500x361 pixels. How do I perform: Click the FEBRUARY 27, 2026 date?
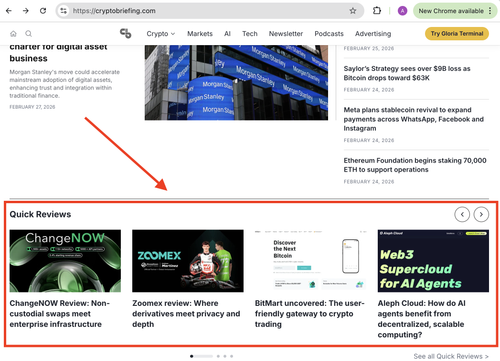click(x=32, y=107)
